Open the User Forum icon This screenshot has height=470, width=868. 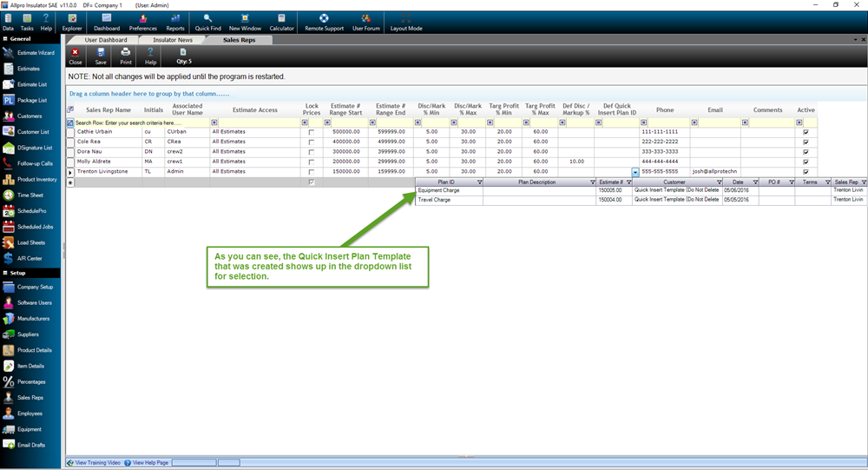(366, 23)
